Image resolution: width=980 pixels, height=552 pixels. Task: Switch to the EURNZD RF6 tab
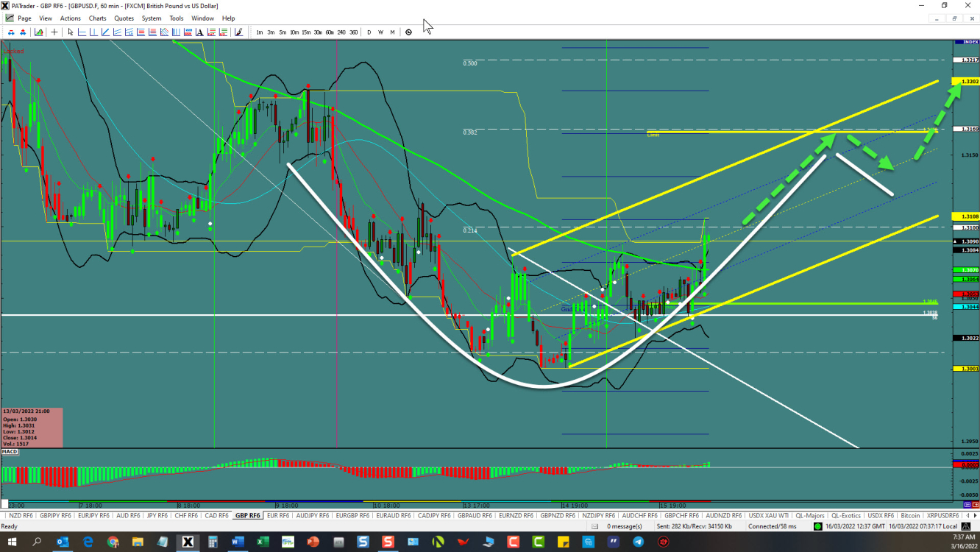coord(516,515)
